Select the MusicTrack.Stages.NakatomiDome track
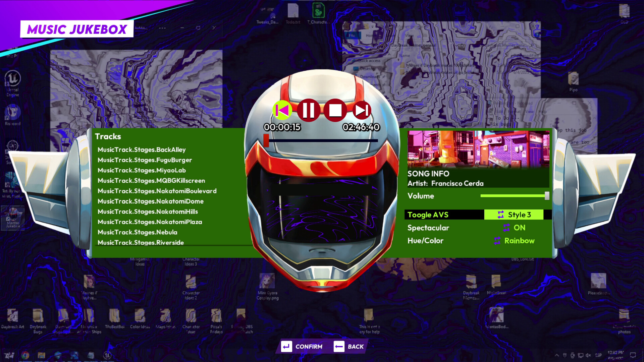 (x=150, y=201)
